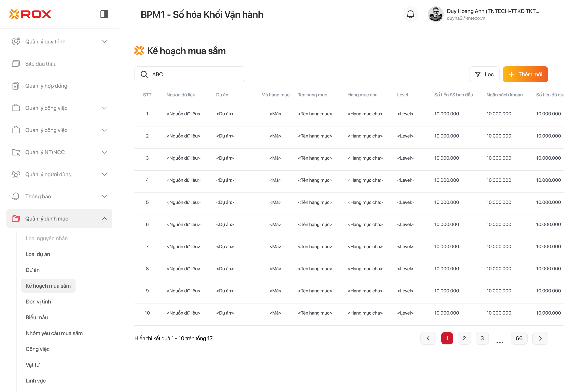This screenshot has width=564, height=392.
Task: Expand Quản lý NT/NCC chevron
Action: click(104, 152)
